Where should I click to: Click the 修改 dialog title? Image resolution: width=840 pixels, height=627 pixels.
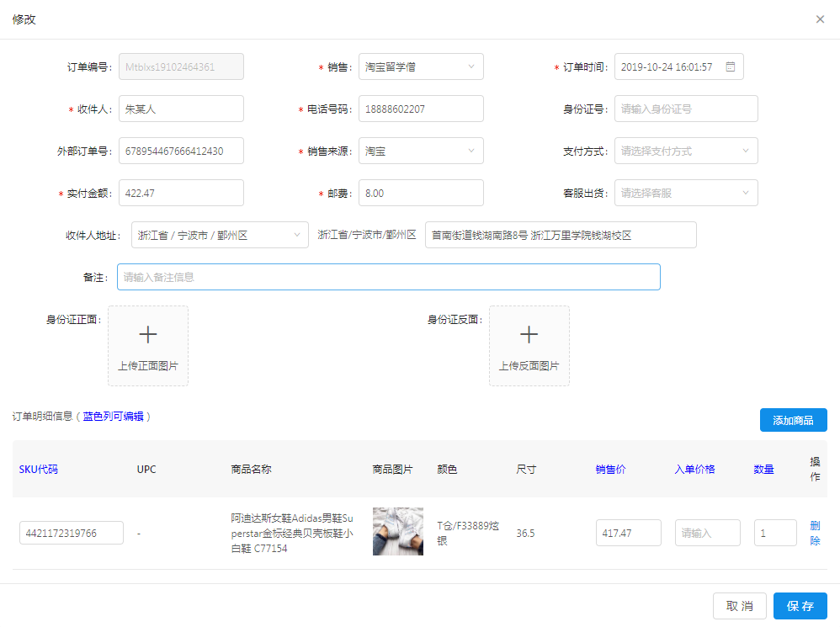(24, 19)
